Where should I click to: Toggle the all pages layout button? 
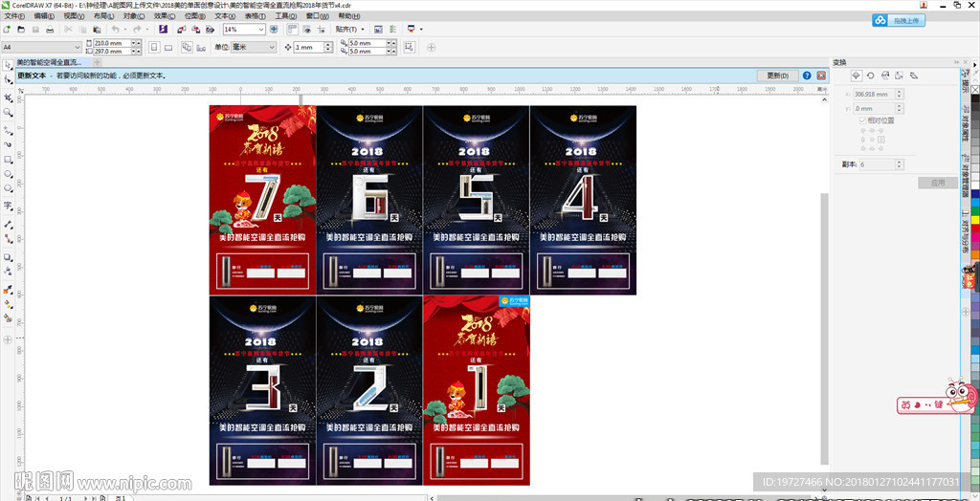[187, 47]
